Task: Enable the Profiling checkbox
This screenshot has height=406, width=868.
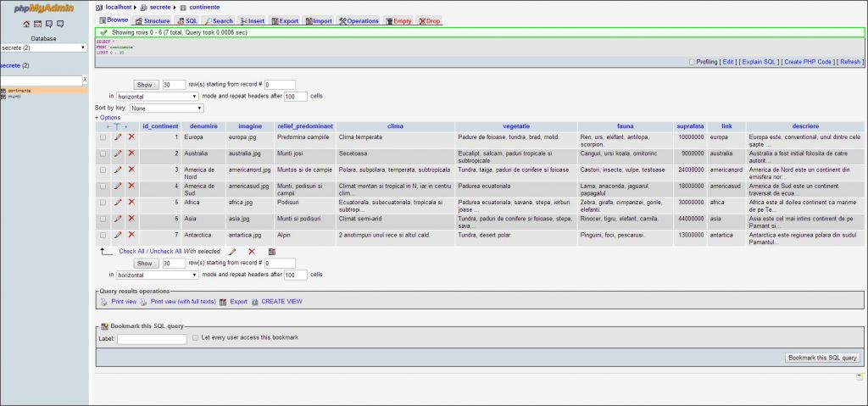Action: pyautogui.click(x=692, y=62)
